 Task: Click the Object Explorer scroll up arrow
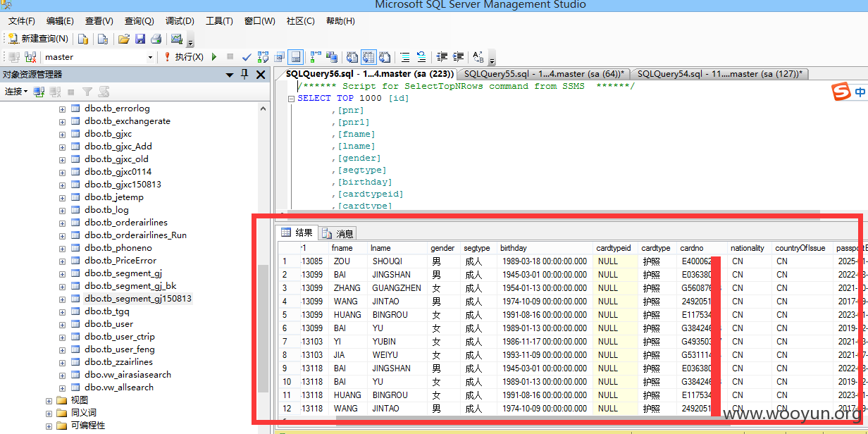263,108
